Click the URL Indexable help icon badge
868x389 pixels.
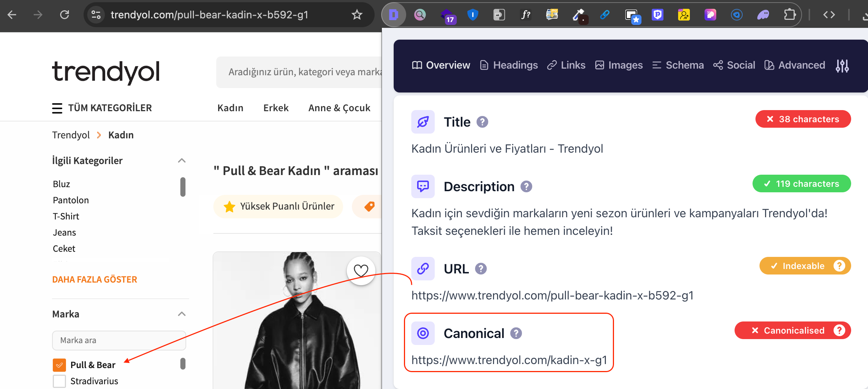tap(839, 266)
